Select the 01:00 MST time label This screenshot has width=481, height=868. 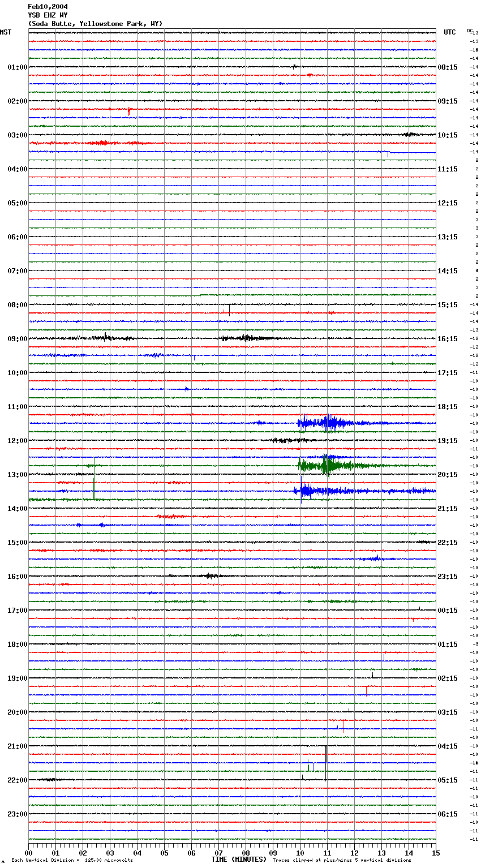(x=18, y=67)
